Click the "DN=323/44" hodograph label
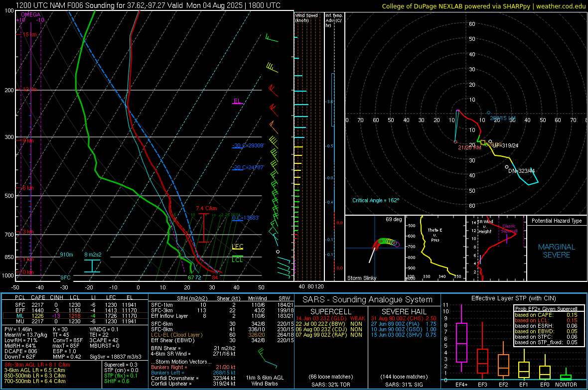Screen dimensions: 588x390 click(522, 171)
